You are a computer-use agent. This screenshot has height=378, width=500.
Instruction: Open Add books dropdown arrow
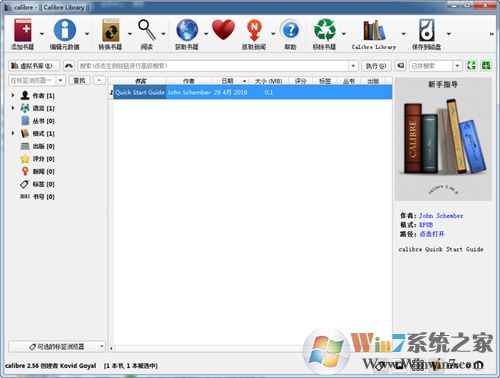(x=42, y=34)
